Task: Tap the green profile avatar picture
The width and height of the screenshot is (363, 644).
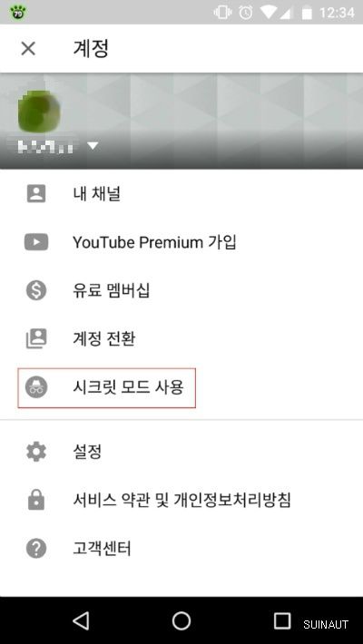Action: (39, 109)
